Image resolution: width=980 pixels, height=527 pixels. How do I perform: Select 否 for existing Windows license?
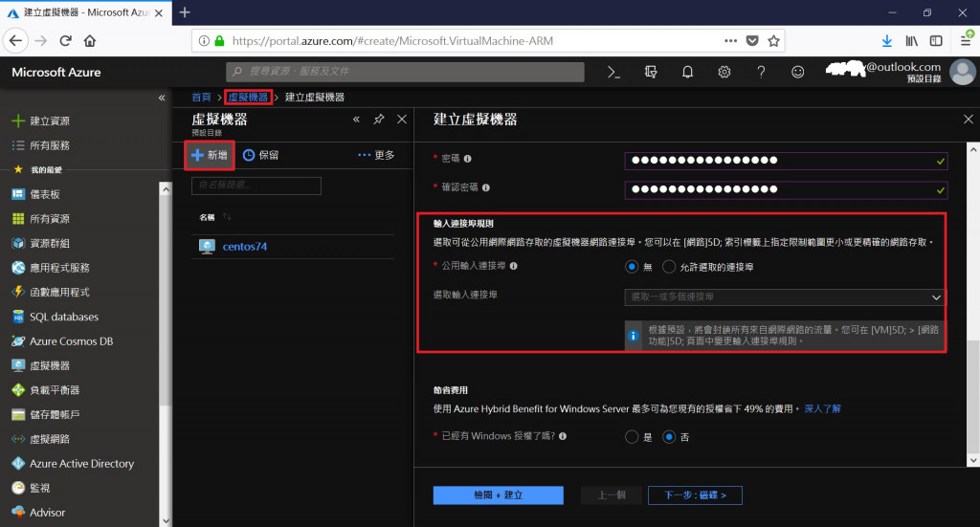[x=669, y=437]
